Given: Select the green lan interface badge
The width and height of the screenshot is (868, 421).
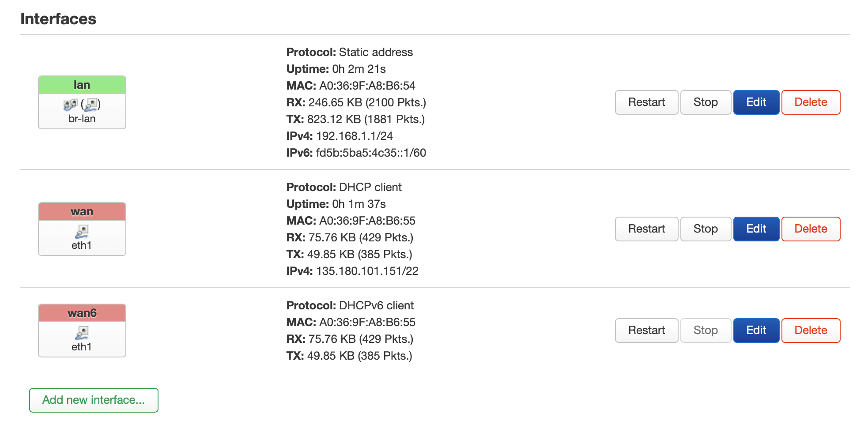Looking at the screenshot, I should pos(82,85).
